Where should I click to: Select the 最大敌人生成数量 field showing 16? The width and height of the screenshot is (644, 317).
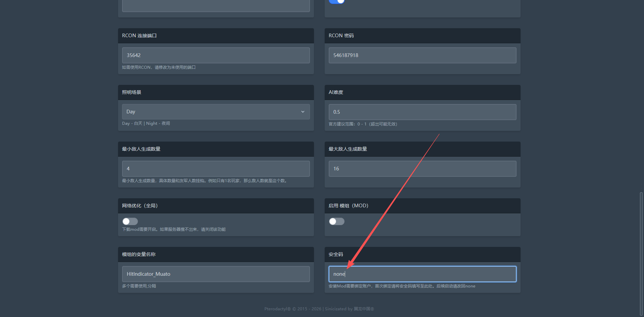pos(422,169)
